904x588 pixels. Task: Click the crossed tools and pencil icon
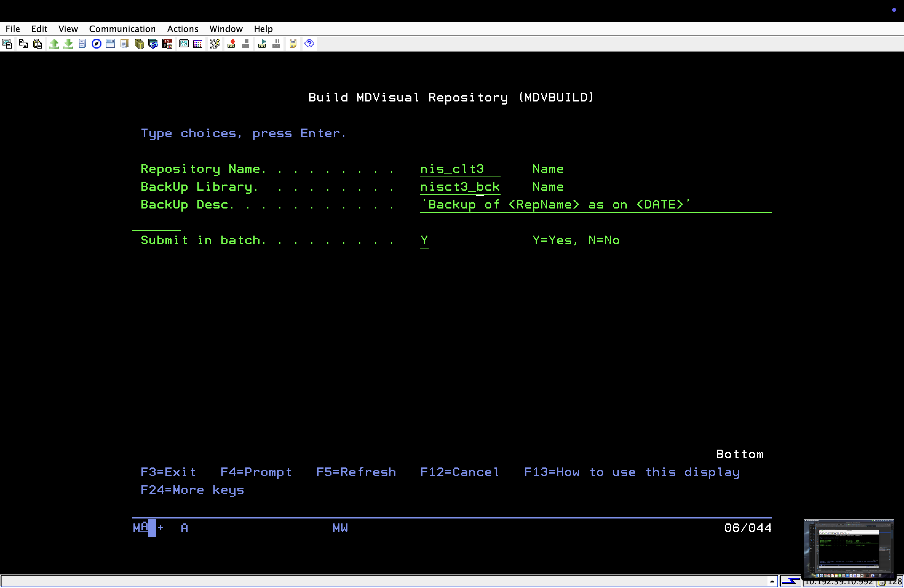(x=215, y=44)
